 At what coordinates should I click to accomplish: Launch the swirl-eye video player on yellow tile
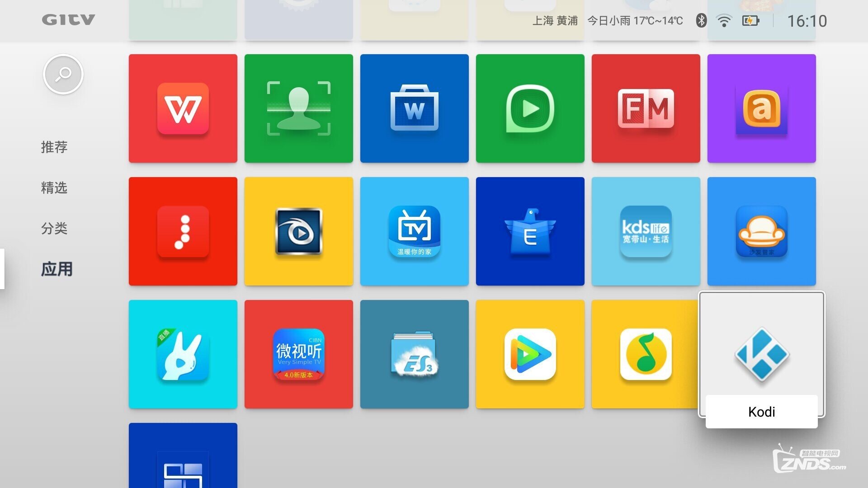coord(298,231)
